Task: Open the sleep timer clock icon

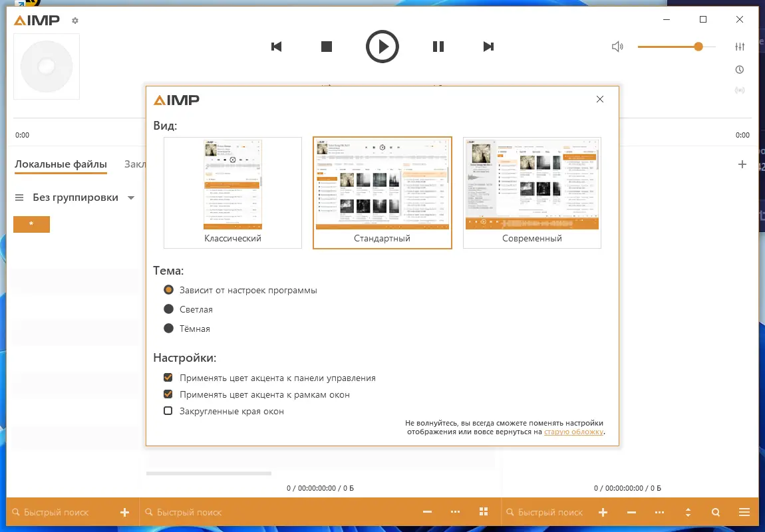Action: tap(740, 70)
